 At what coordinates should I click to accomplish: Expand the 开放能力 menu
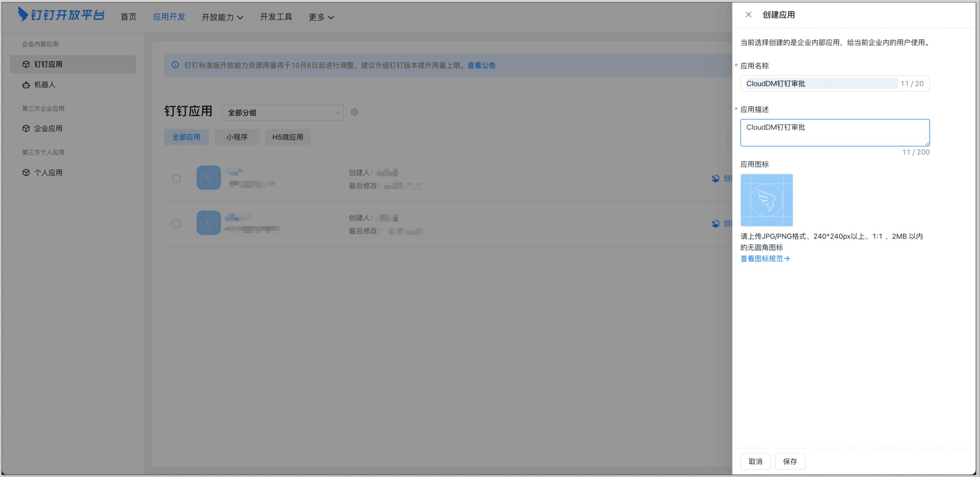(222, 17)
